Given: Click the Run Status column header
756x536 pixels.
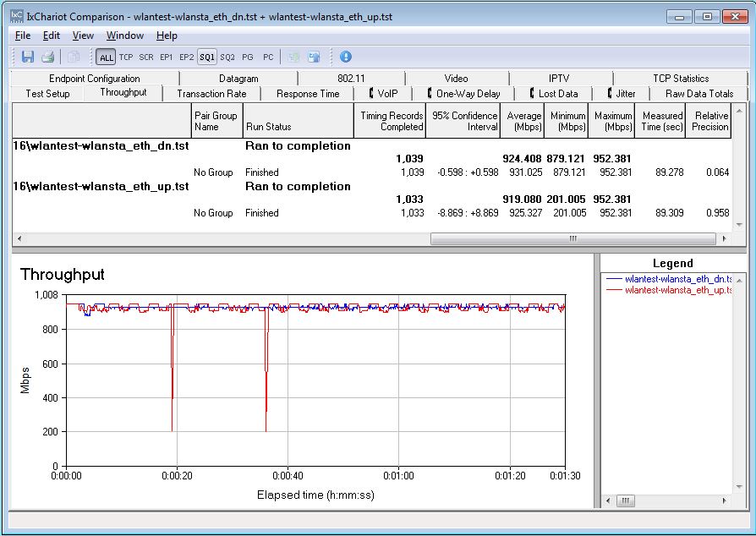Looking at the screenshot, I should click(299, 121).
